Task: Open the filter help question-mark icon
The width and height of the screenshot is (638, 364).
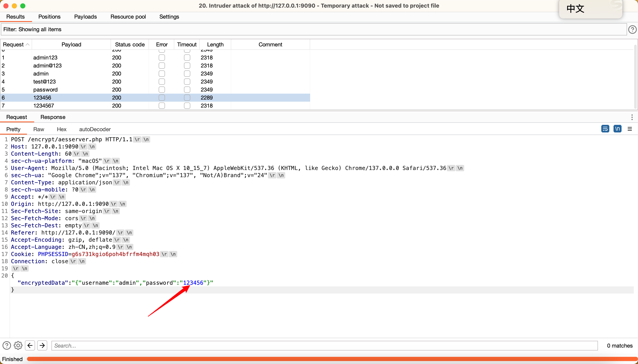Action: (x=632, y=30)
